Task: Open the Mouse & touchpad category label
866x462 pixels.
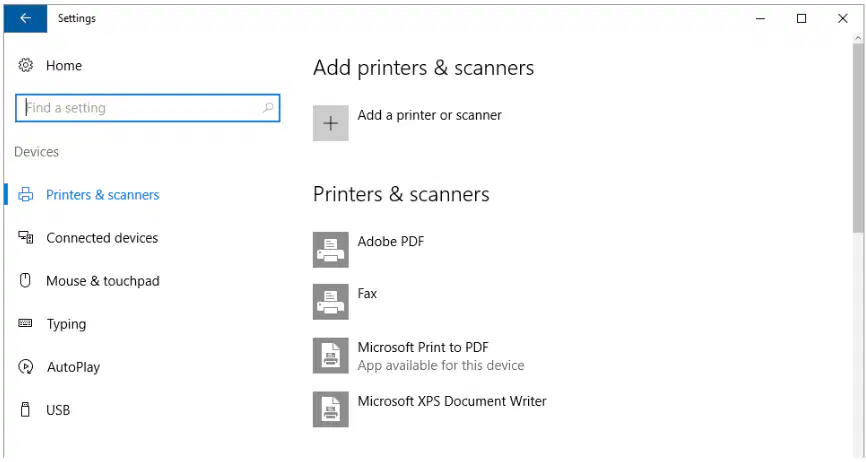Action: coord(103,281)
